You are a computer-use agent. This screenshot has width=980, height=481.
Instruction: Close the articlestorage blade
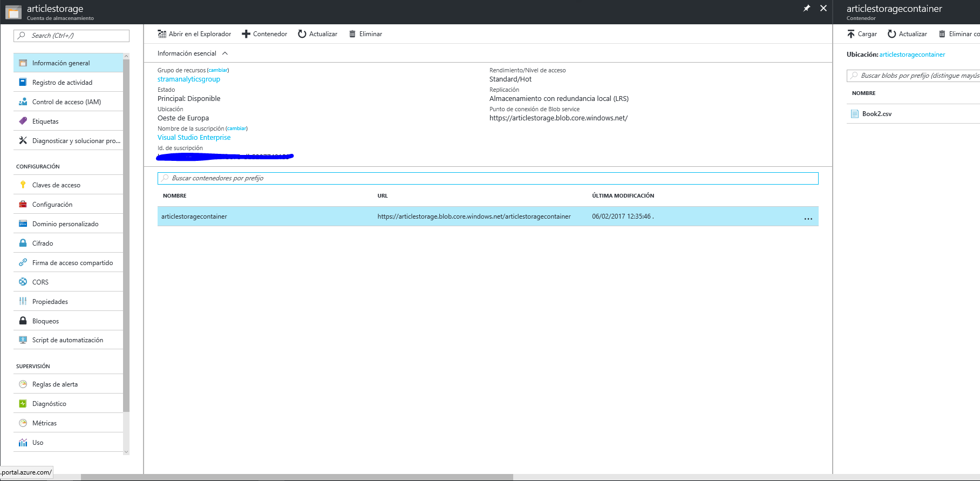[824, 8]
